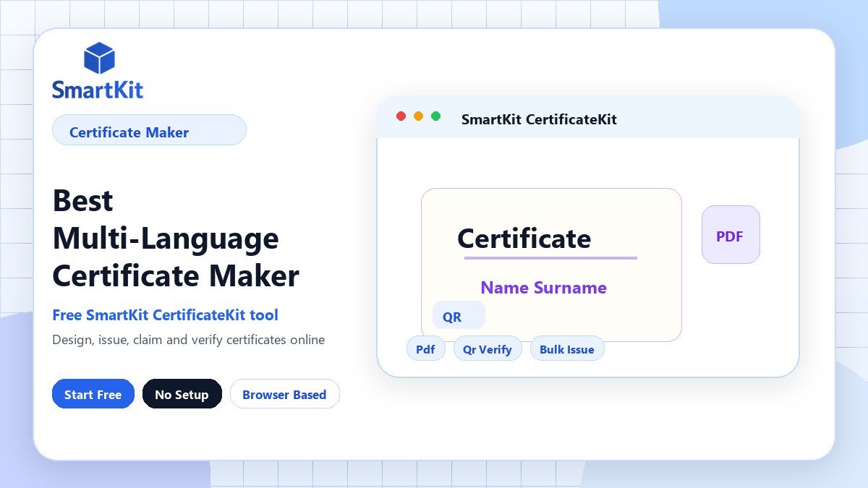Screen dimensions: 868x488
Task: Click the Certificate heading in preview
Action: click(x=524, y=239)
